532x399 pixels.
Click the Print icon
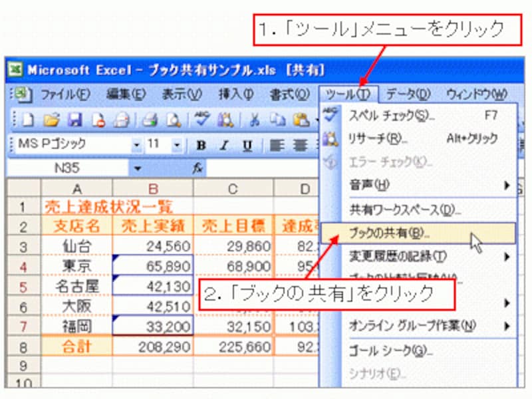(x=150, y=120)
